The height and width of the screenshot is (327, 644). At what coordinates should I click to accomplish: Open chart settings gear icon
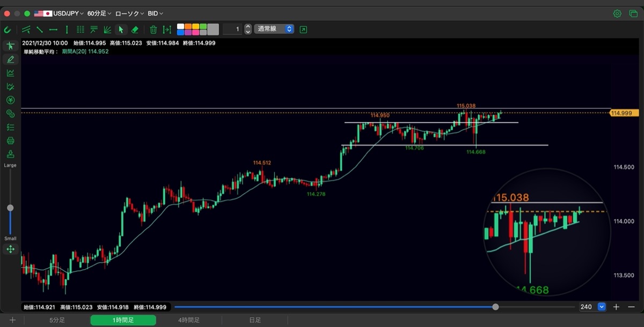click(x=618, y=13)
